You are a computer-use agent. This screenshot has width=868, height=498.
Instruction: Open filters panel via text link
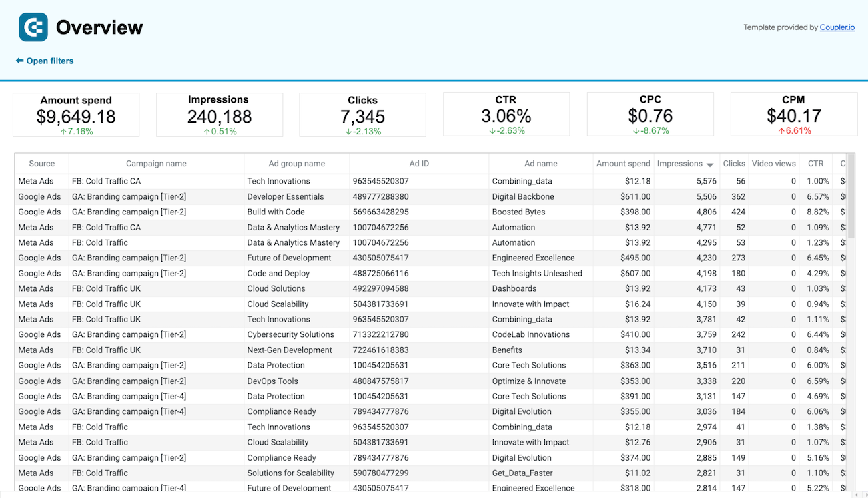tap(50, 61)
